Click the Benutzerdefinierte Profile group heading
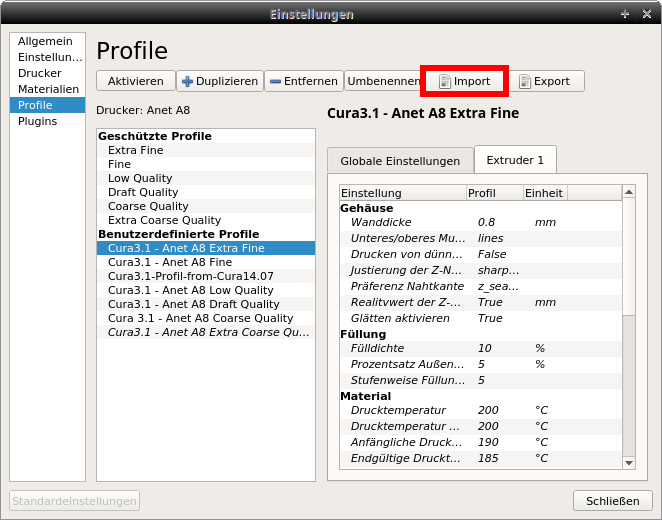Screen dimensions: 662x520 point(179,234)
